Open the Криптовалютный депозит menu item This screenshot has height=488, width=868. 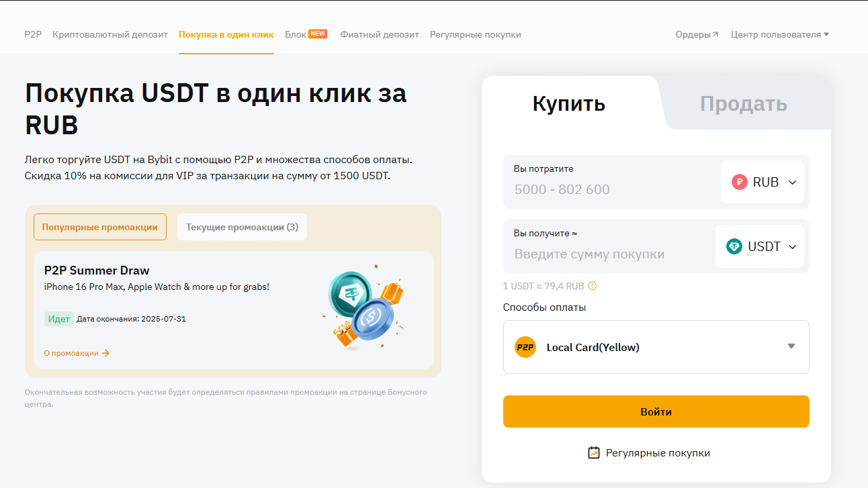point(110,34)
